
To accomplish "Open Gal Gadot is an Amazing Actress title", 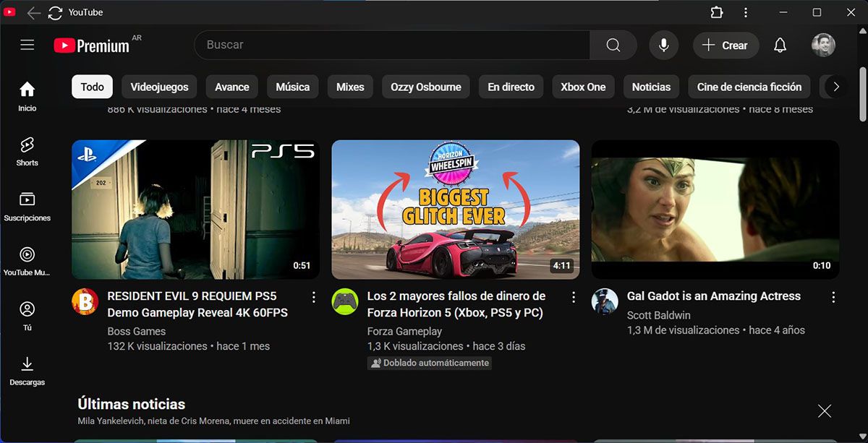I will click(x=714, y=296).
